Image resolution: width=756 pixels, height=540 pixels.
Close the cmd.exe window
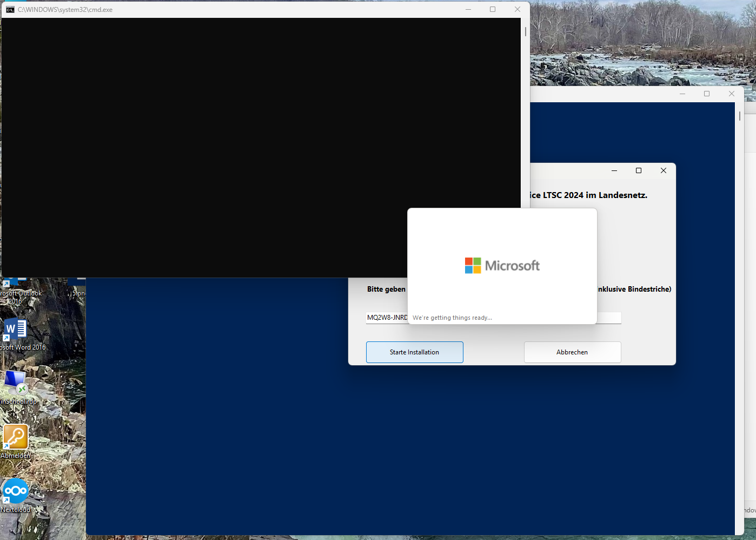coord(518,9)
